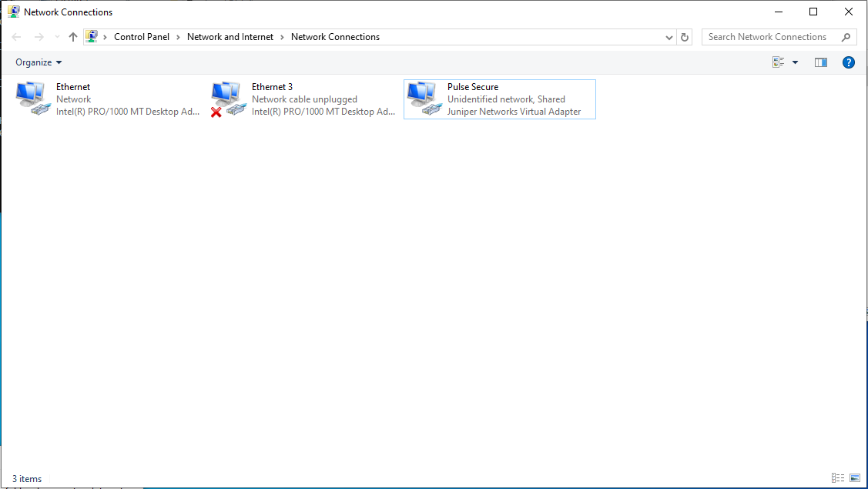Navigate to Control Panel via breadcrumb
This screenshot has height=489, width=868.
(141, 36)
